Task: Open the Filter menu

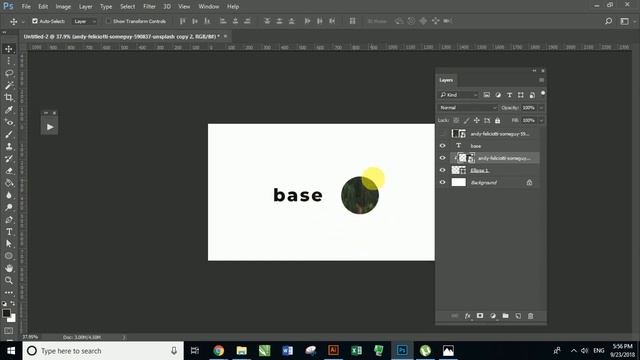Action: pyautogui.click(x=149, y=7)
